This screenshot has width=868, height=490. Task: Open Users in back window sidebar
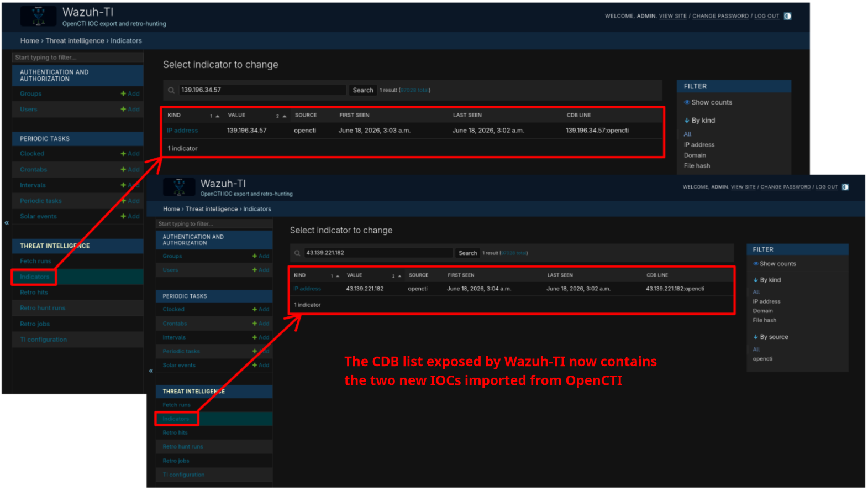tap(29, 110)
